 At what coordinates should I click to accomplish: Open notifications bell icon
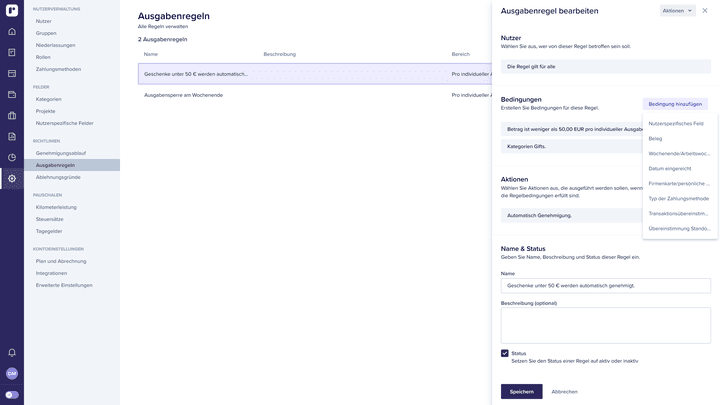[12, 353]
